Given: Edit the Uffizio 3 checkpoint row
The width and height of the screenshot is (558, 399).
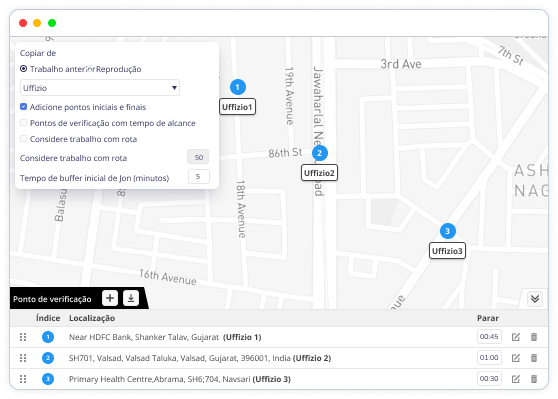Looking at the screenshot, I should click(516, 379).
